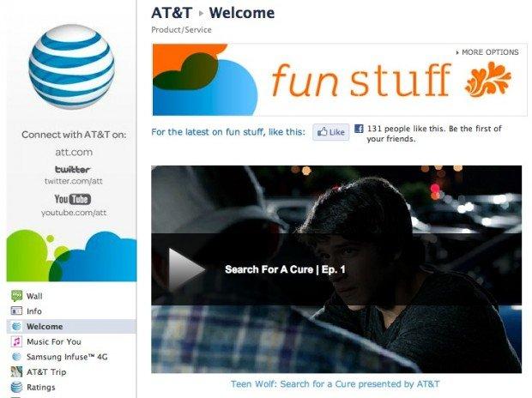The width and height of the screenshot is (532, 398).
Task: Open the twitter.com/att link
Action: [73, 181]
